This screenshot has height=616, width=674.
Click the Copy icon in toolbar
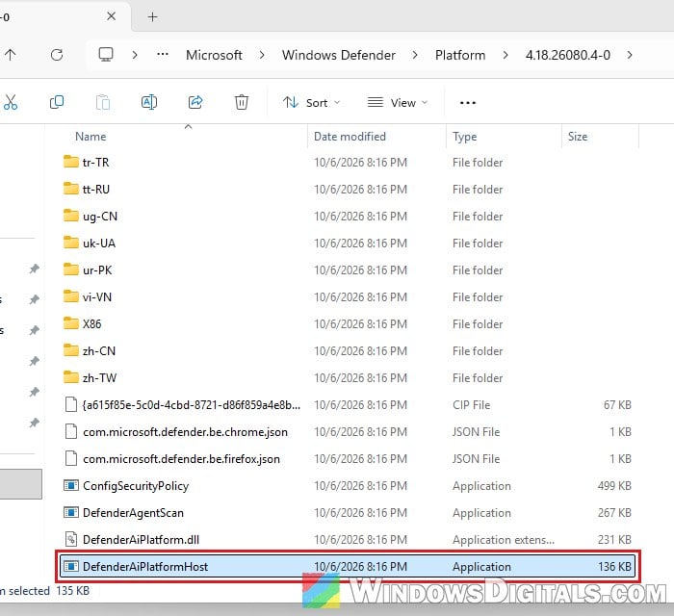[57, 103]
